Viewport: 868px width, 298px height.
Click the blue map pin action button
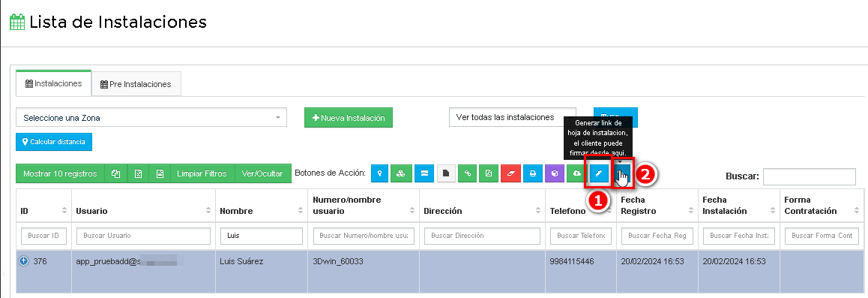tap(379, 173)
